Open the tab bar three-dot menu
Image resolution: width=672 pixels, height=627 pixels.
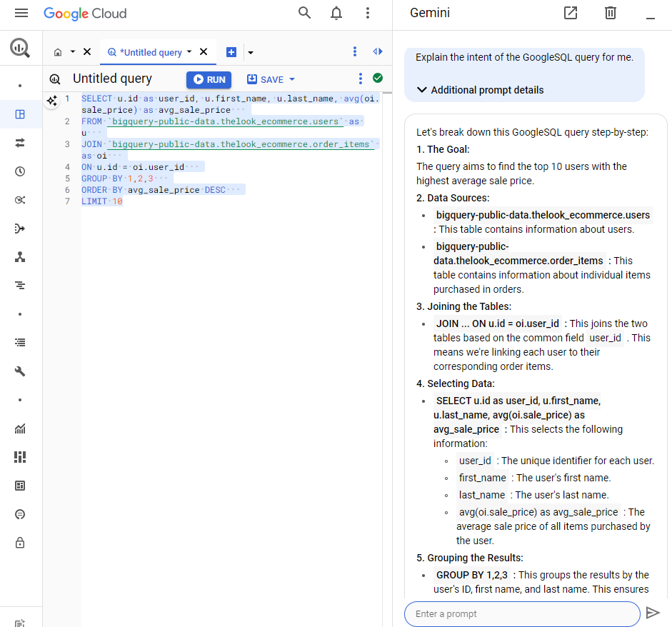(355, 51)
